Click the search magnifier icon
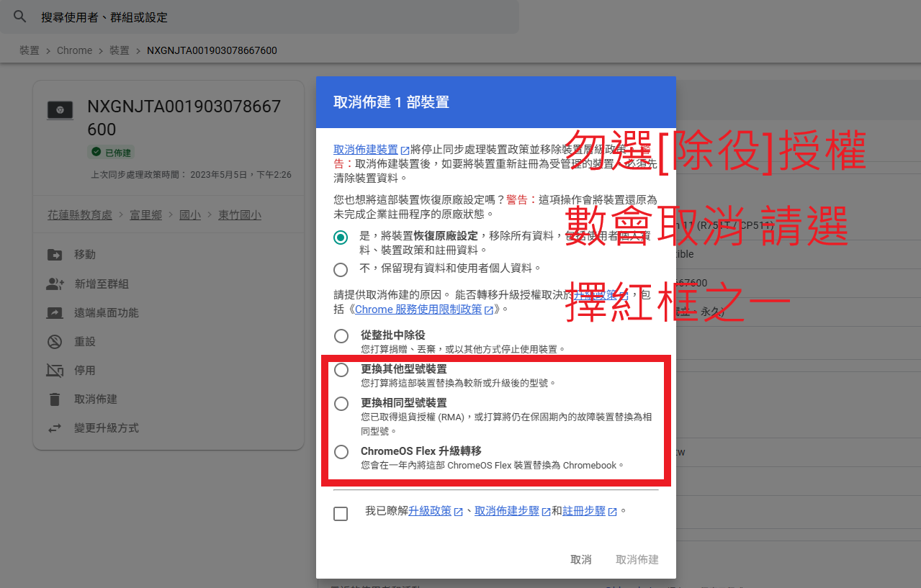The image size is (921, 588). 19,17
